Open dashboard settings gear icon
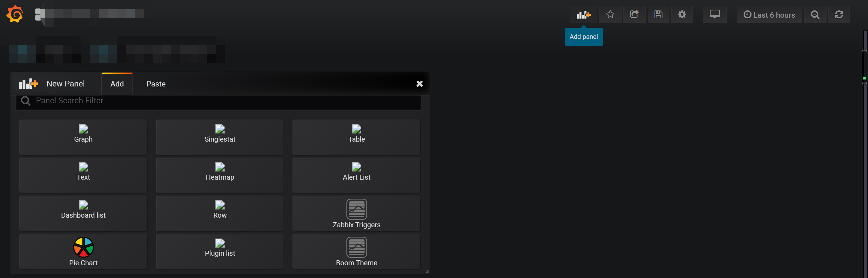Viewport: 868px width, 278px height. (x=682, y=15)
